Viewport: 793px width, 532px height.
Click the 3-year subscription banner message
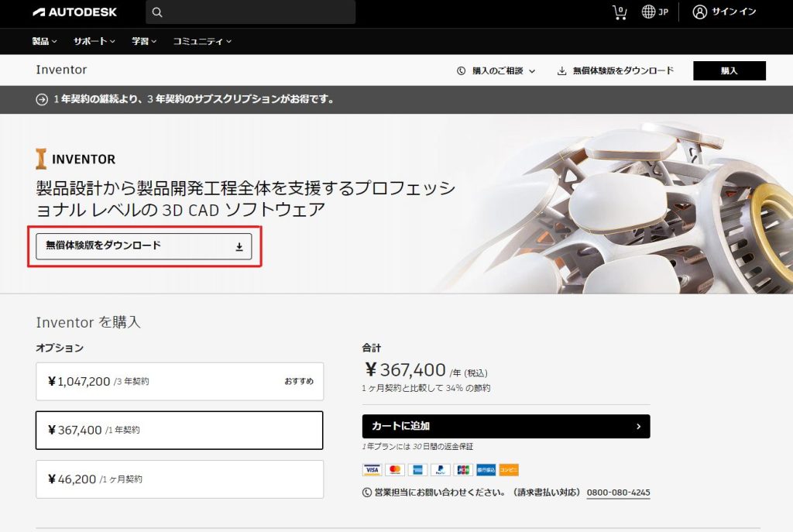coord(194,100)
